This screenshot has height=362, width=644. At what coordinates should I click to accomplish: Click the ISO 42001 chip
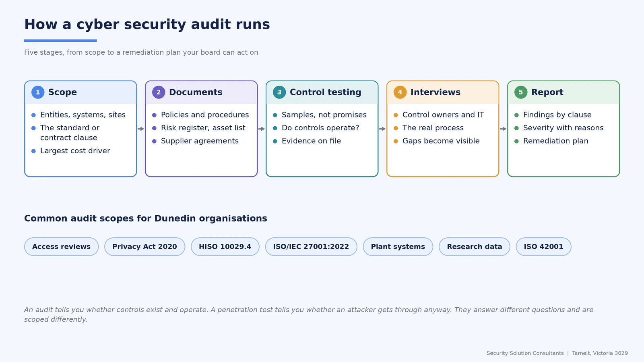click(543, 247)
